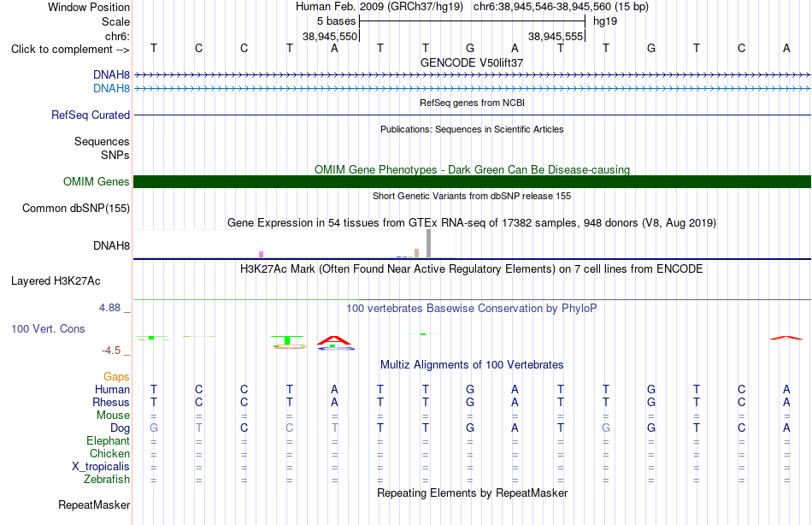The image size is (812, 525).
Task: Open the Common dbSNP(155) track label
Action: coord(76,209)
